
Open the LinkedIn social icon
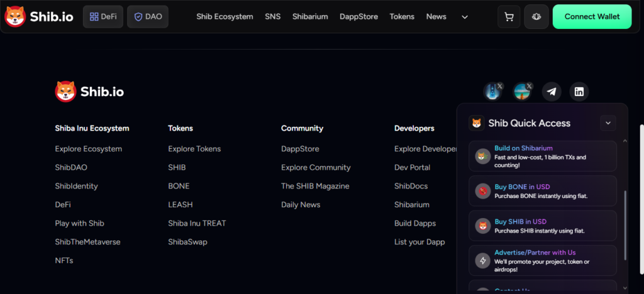click(x=579, y=92)
